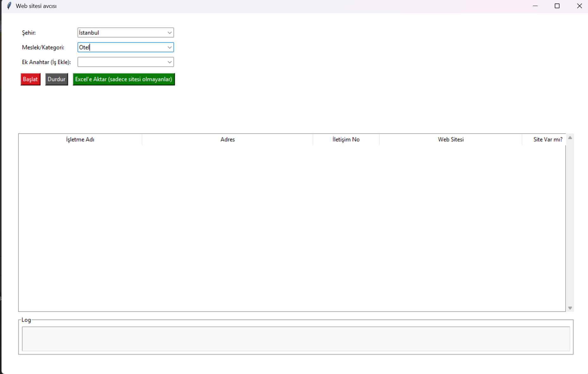Sort by İşletme Adı column header
The width and height of the screenshot is (588, 374).
pos(80,140)
